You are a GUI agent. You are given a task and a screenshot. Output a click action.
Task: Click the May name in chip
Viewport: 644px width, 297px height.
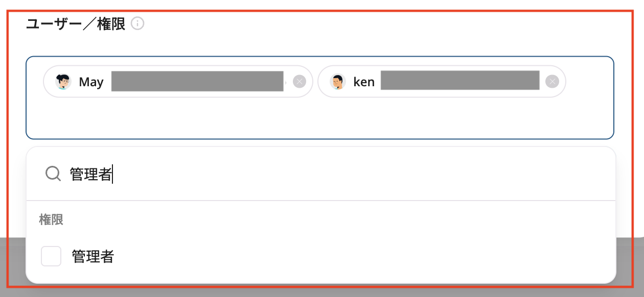coord(91,82)
